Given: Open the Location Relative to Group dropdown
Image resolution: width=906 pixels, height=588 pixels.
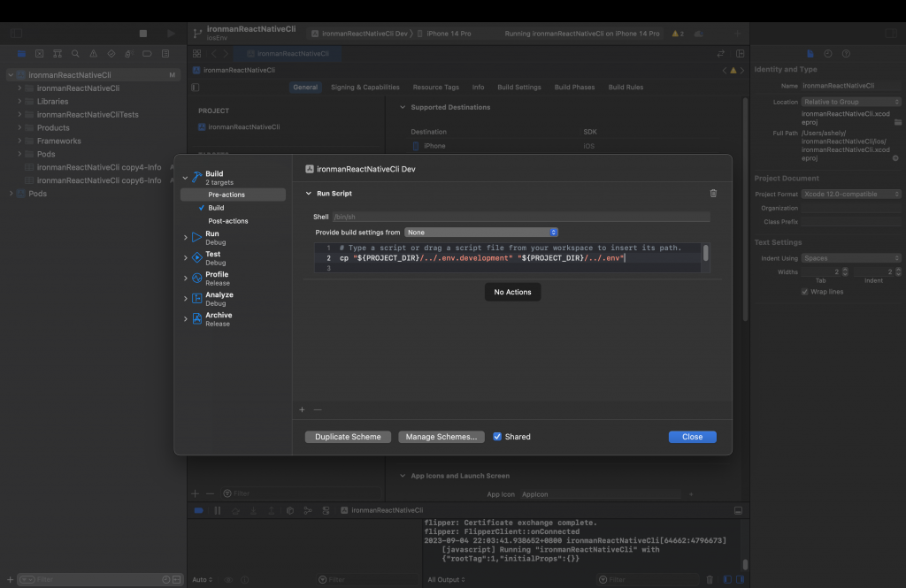Looking at the screenshot, I should click(x=850, y=102).
